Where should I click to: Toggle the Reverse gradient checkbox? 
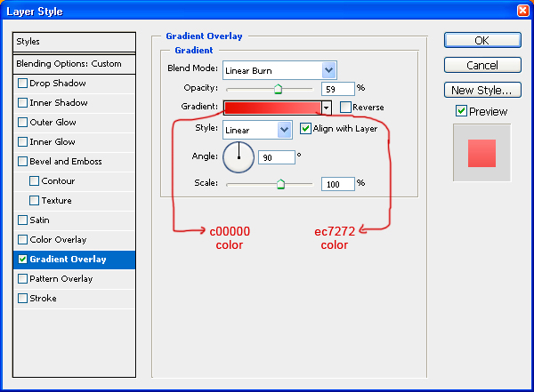[x=345, y=108]
